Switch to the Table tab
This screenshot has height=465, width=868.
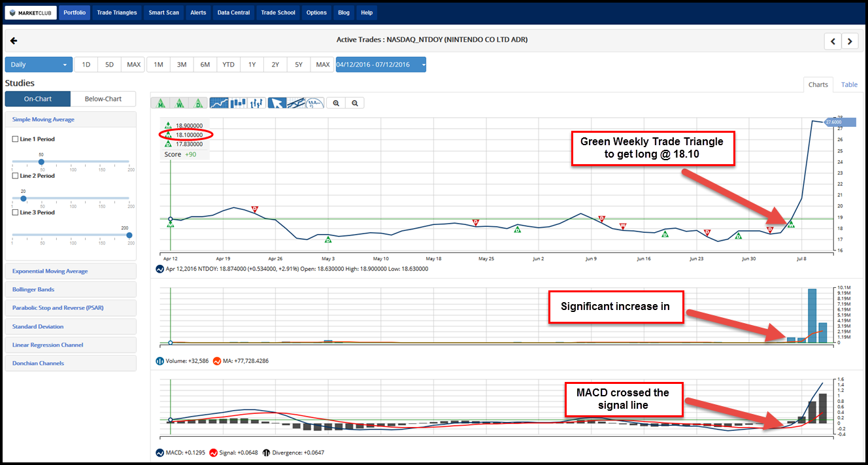click(x=849, y=84)
